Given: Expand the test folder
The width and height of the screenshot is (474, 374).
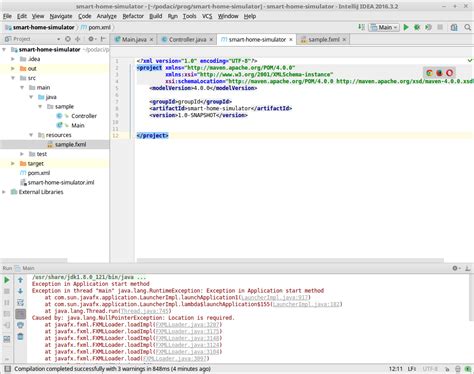Looking at the screenshot, I should 22,154.
